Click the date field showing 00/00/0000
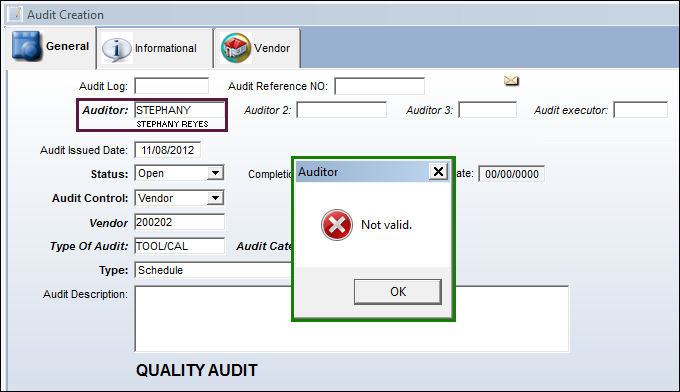Screen dimensions: 680x392 [x=511, y=174]
